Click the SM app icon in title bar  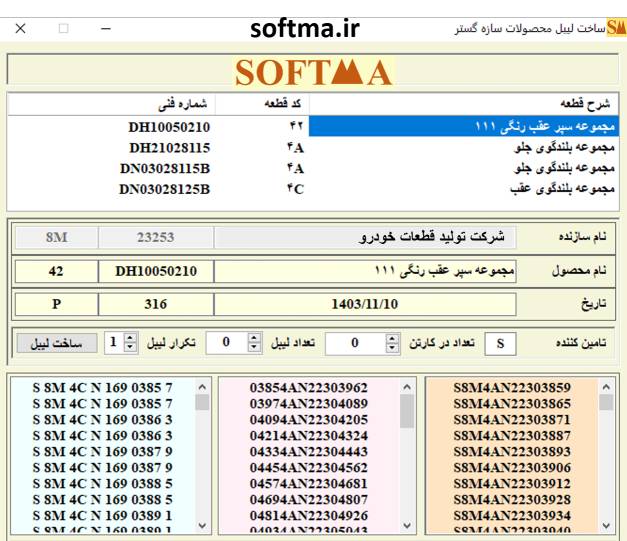(x=615, y=28)
